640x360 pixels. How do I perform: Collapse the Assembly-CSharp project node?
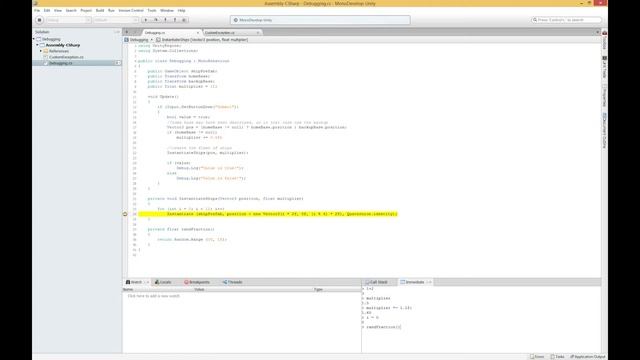[38, 45]
